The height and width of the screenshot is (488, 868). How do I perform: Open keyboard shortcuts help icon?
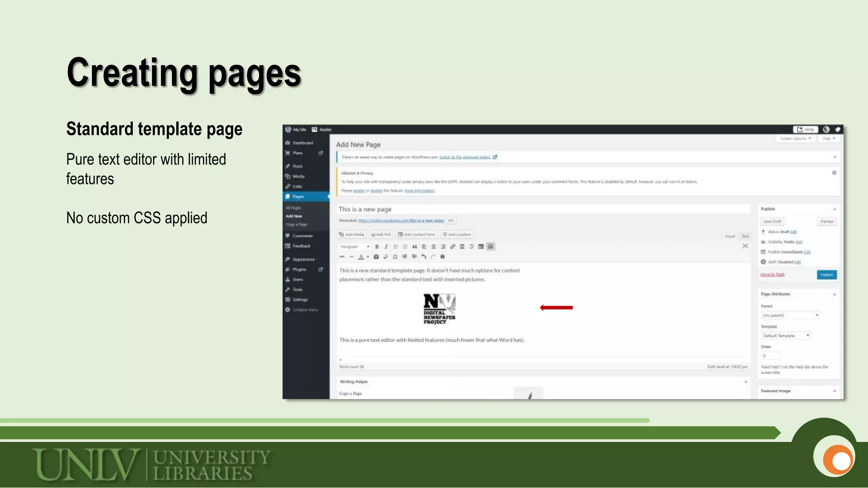442,257
